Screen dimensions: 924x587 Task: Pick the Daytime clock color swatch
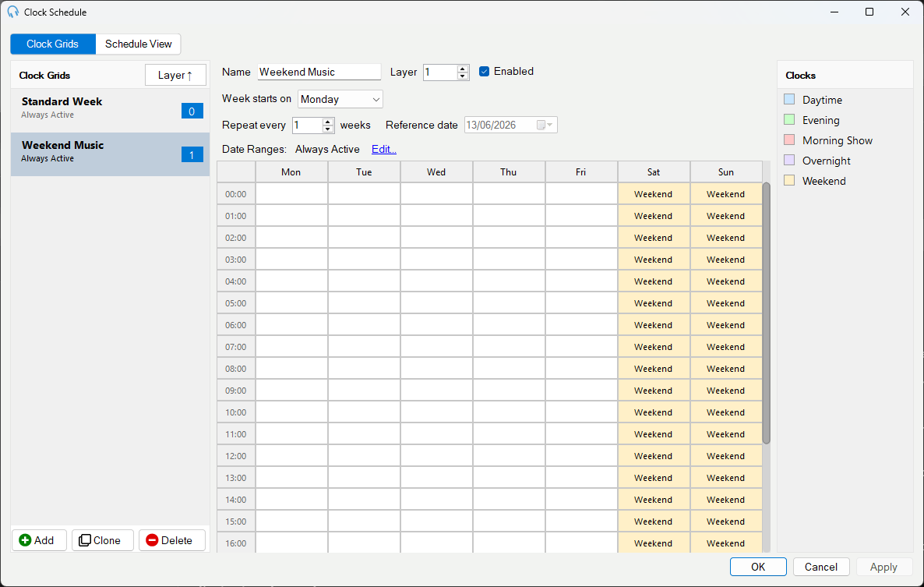point(790,100)
